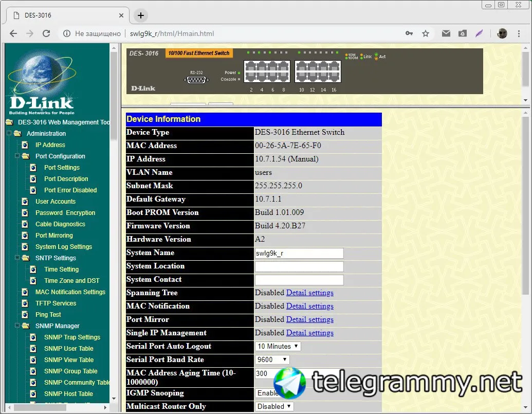Open the IGMP Snooping dropdown
The image size is (532, 414).
click(x=267, y=393)
